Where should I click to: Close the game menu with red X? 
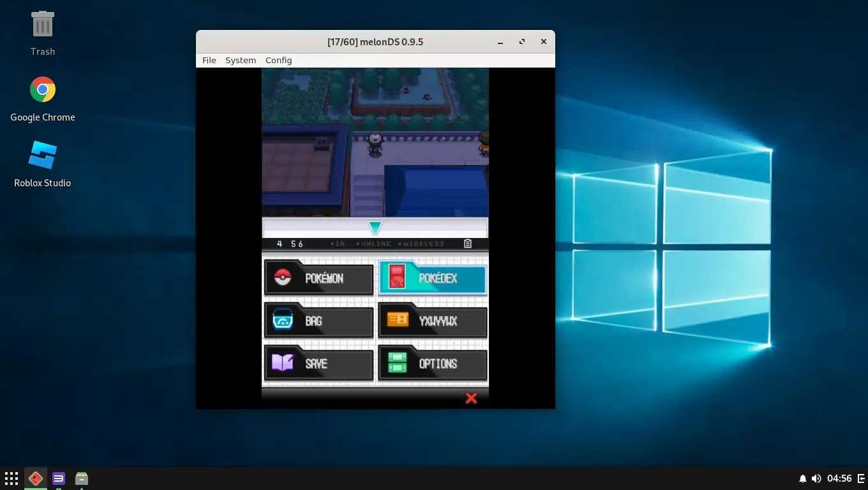click(x=471, y=398)
